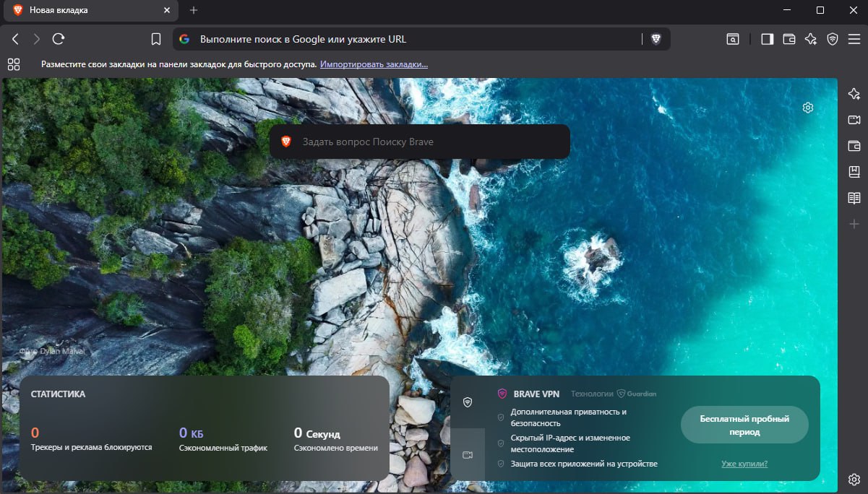The image size is (868, 494).
Task: Click the 0 Секунд saved time value
Action: click(x=317, y=433)
